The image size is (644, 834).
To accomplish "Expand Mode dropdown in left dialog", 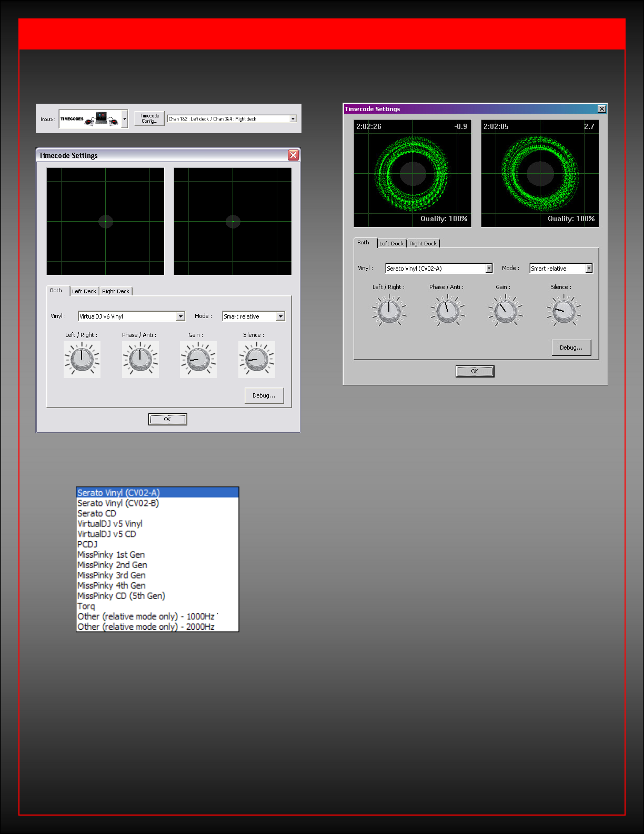I will [x=280, y=316].
